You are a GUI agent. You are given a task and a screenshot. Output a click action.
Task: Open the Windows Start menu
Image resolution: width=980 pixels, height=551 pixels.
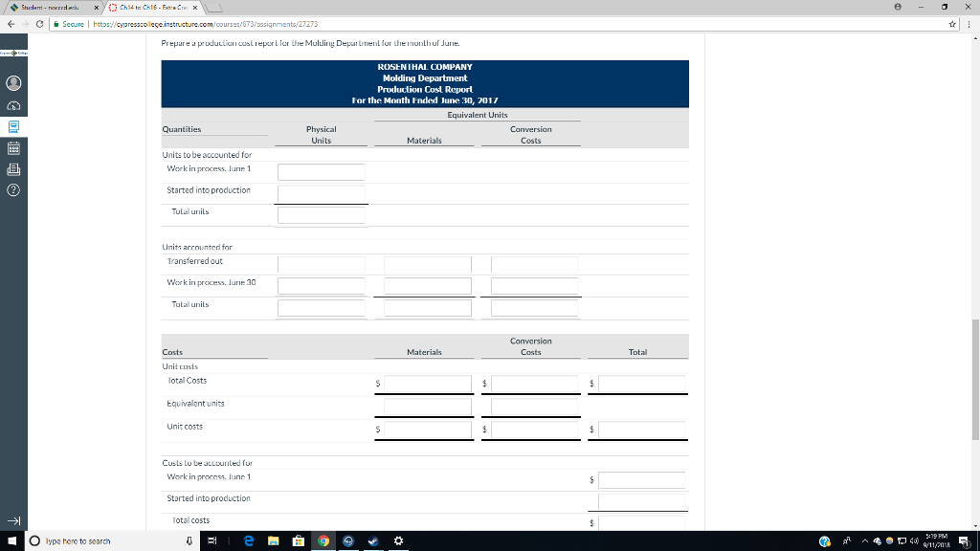11,541
